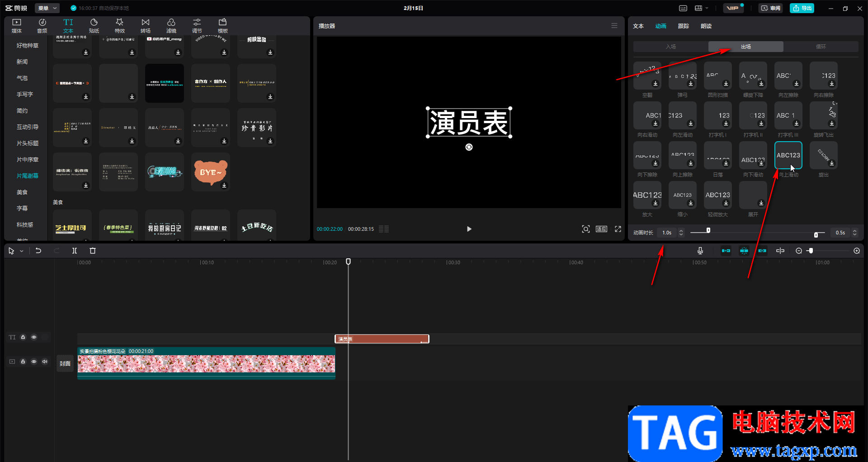
Task: Mute the video track audio
Action: 45,362
